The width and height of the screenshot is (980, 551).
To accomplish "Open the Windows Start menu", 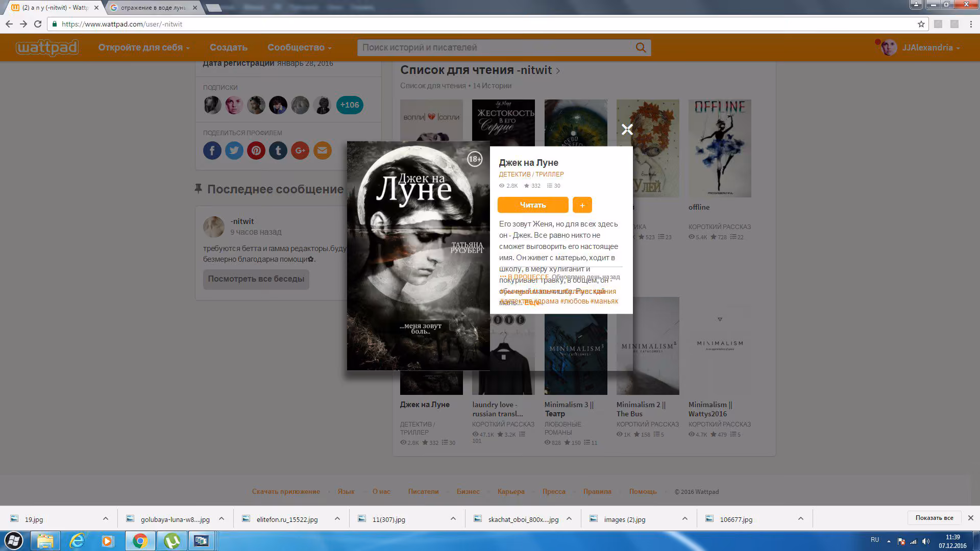I will 14,541.
